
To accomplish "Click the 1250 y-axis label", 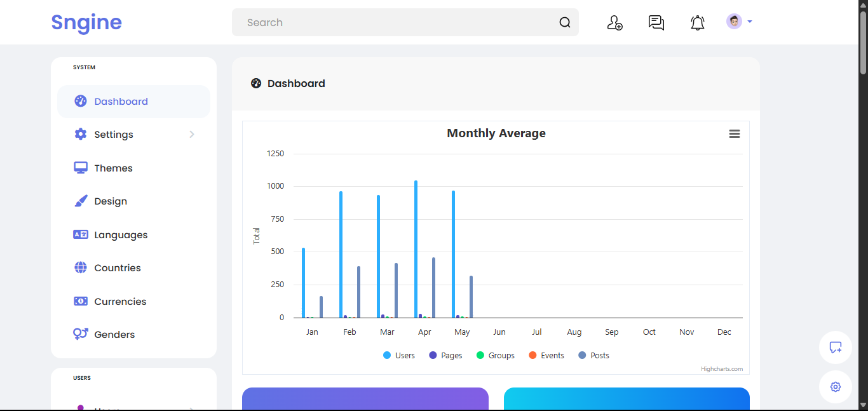I will click(276, 154).
